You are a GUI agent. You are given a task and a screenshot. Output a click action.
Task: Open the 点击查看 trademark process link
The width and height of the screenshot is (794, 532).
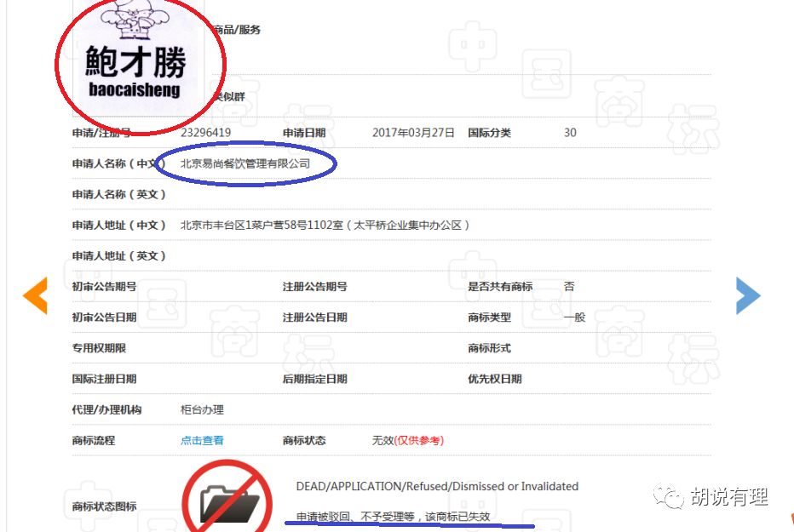(202, 440)
